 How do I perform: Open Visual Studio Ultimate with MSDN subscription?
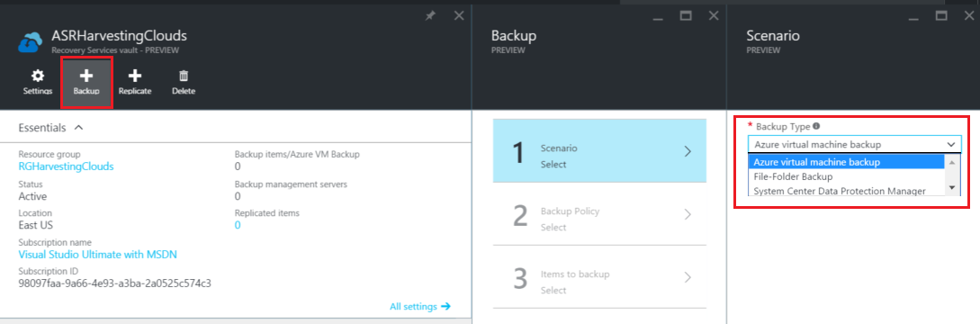point(97,254)
